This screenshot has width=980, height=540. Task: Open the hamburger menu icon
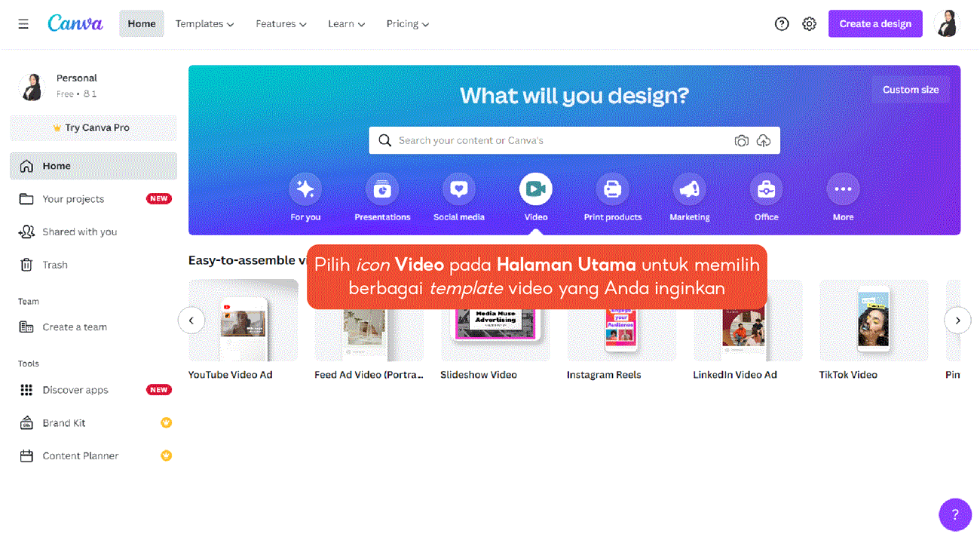point(23,24)
